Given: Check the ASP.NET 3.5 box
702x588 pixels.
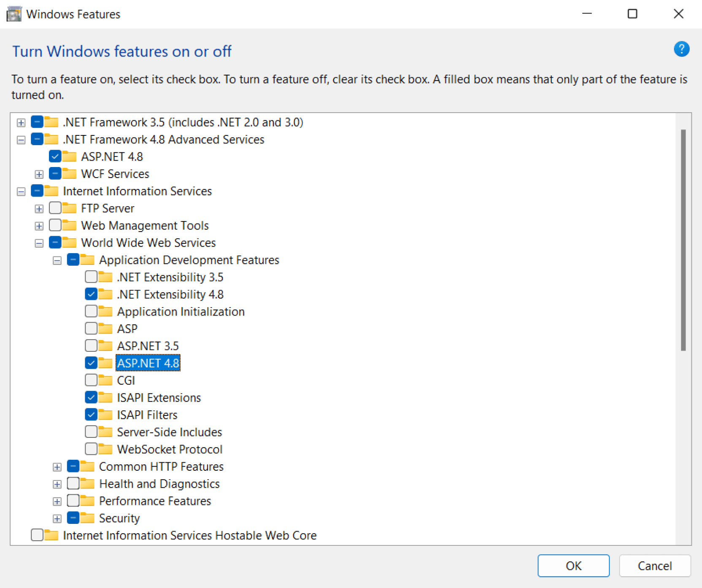Looking at the screenshot, I should point(91,346).
